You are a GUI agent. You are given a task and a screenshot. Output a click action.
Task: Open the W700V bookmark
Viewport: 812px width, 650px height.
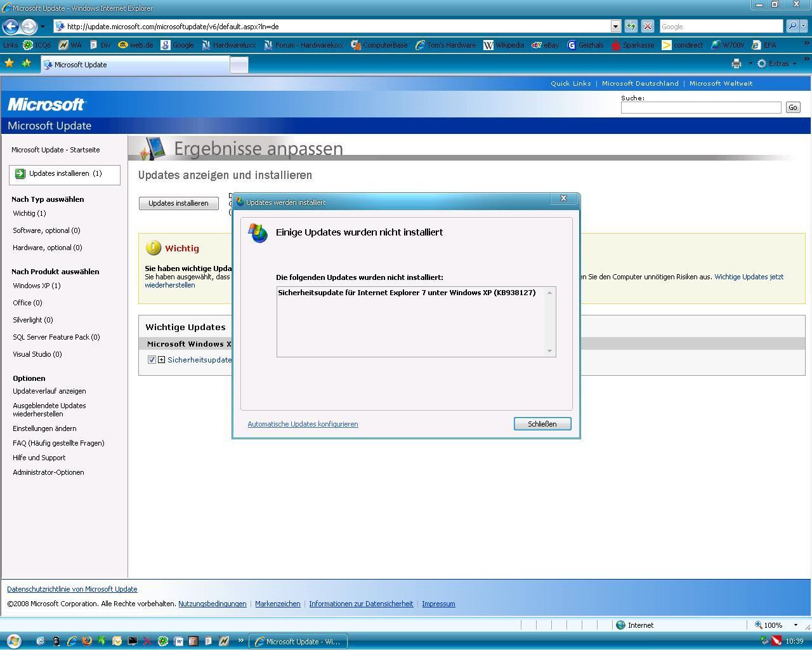[x=728, y=45]
